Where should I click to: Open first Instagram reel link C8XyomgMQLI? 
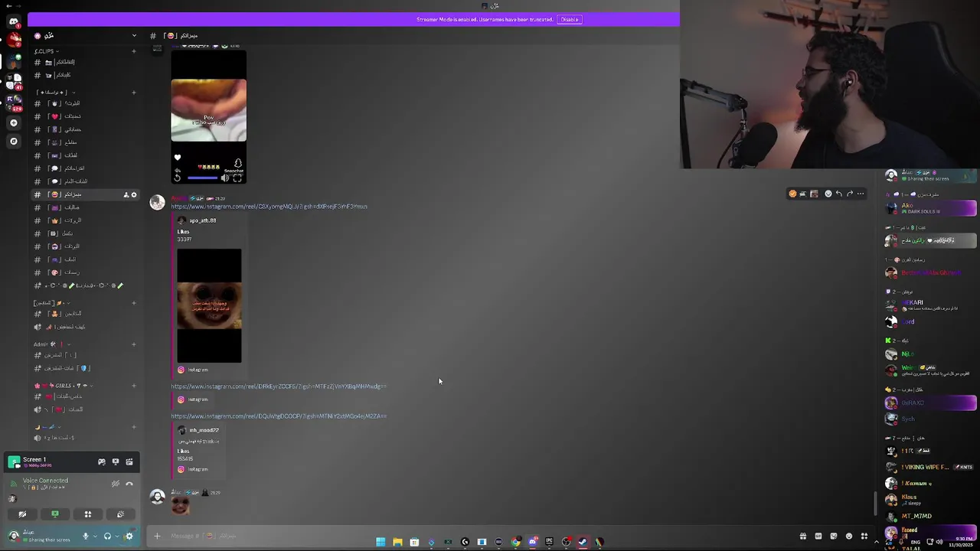click(269, 206)
